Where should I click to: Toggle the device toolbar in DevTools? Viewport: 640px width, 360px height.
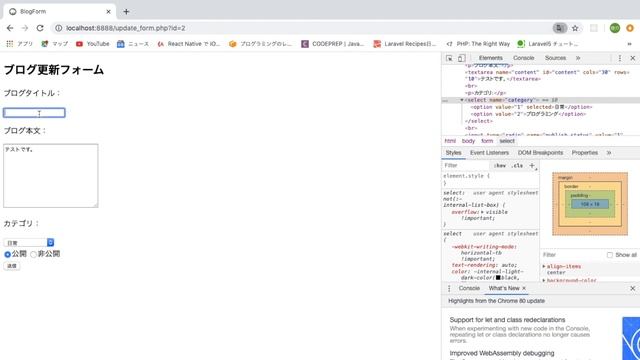click(x=461, y=58)
